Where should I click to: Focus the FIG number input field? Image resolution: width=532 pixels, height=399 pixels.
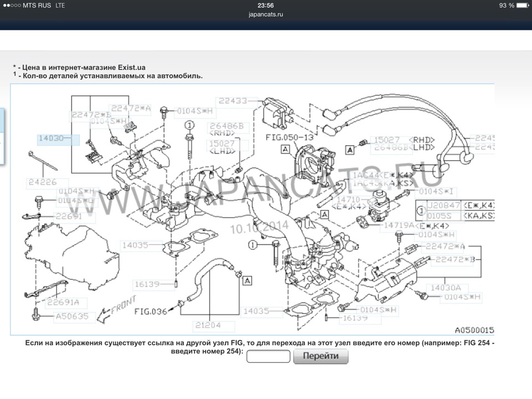tap(268, 356)
